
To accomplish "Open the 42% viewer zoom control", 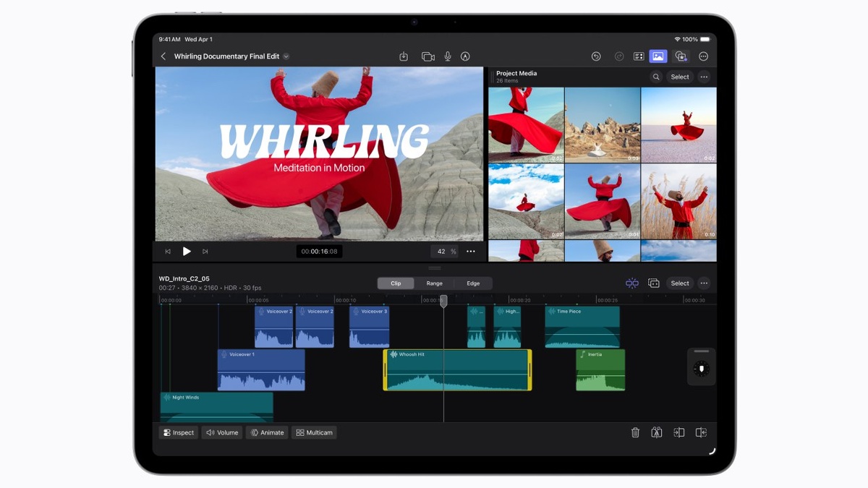I will 444,252.
